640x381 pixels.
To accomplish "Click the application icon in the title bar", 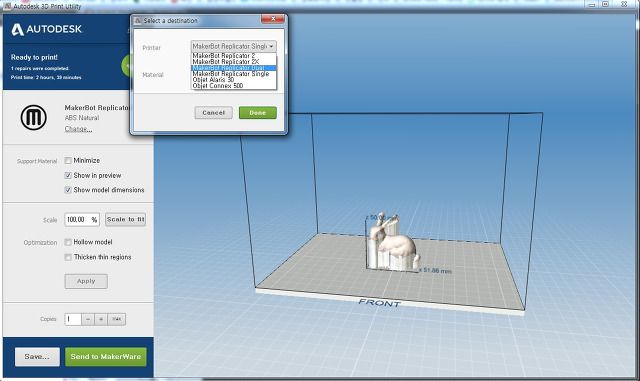I will 7,6.
